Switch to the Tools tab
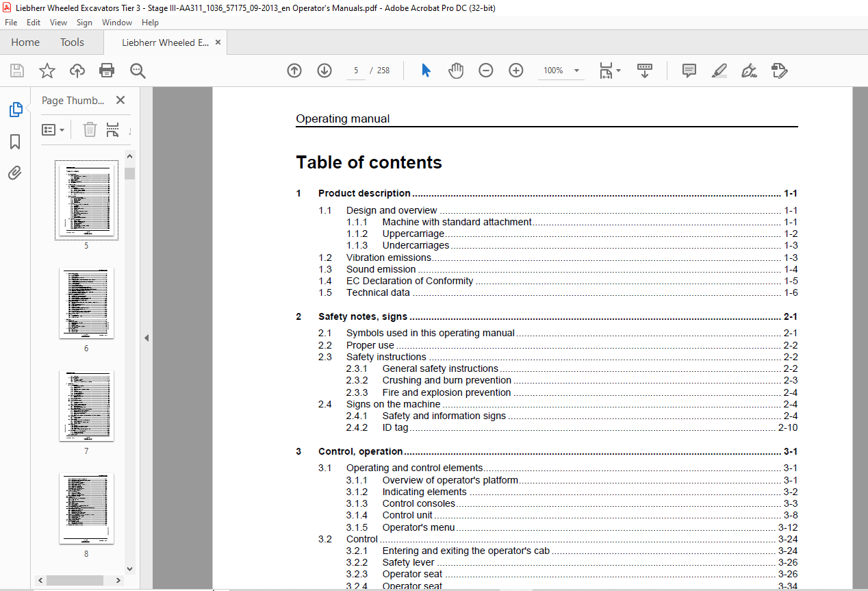The width and height of the screenshot is (868, 591). point(72,42)
